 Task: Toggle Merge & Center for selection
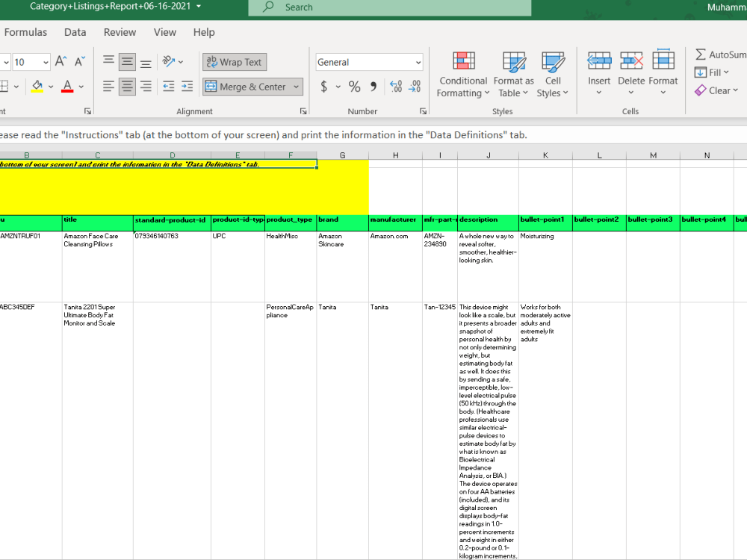pos(247,87)
